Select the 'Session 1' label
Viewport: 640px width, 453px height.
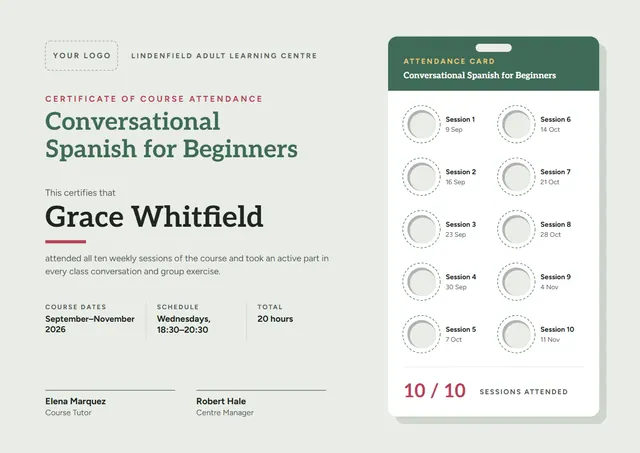[460, 119]
